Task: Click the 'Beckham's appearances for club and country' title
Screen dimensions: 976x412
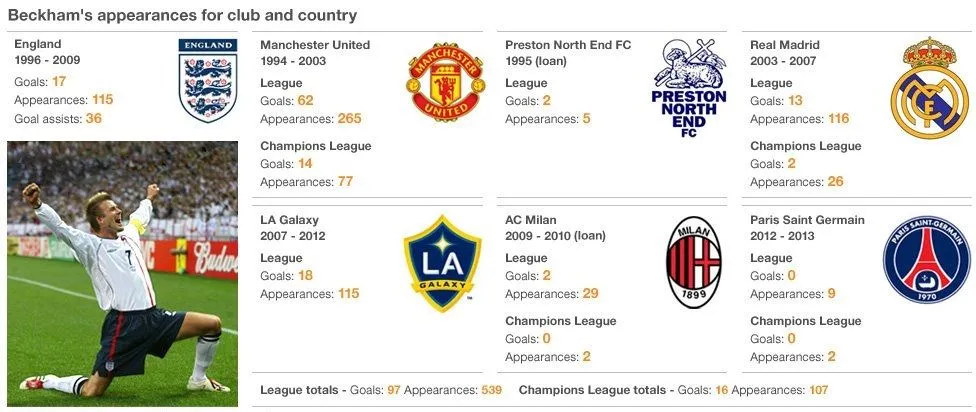Action: click(182, 15)
